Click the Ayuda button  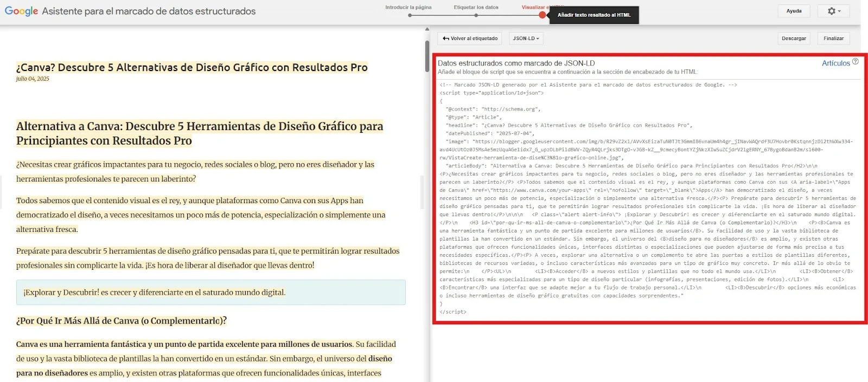[794, 11]
